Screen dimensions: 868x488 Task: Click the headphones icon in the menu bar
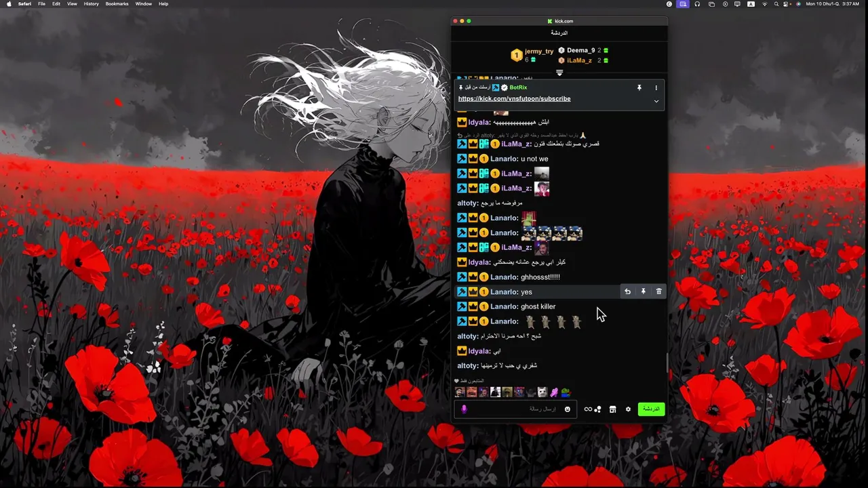click(x=697, y=4)
